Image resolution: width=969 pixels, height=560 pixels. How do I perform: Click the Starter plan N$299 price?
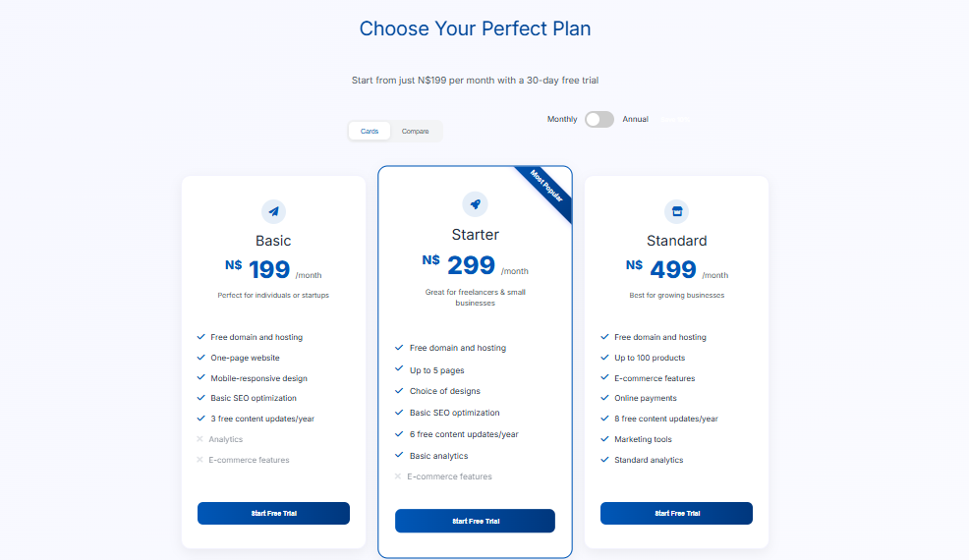click(472, 265)
